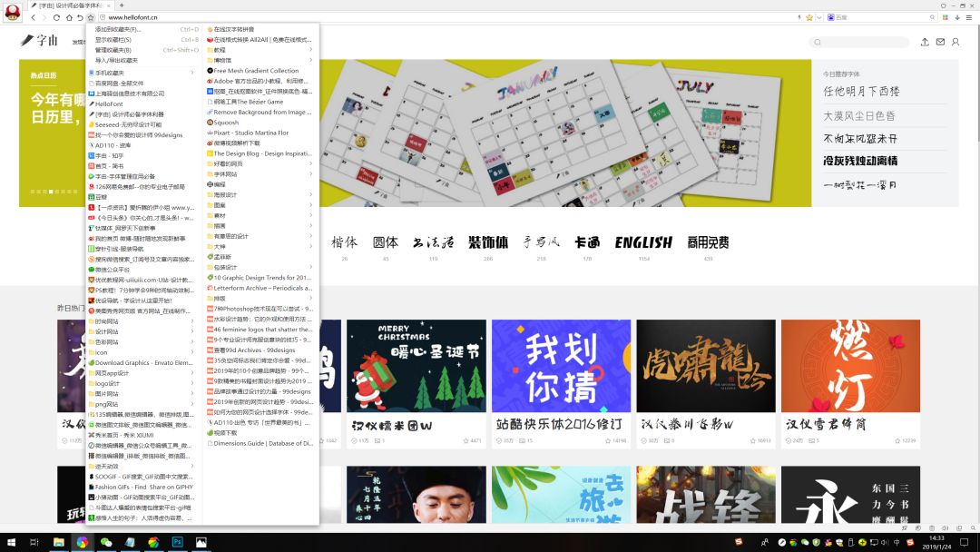Screen dimensions: 980x552
Task: Click the browser refresh icon
Action: tap(56, 17)
